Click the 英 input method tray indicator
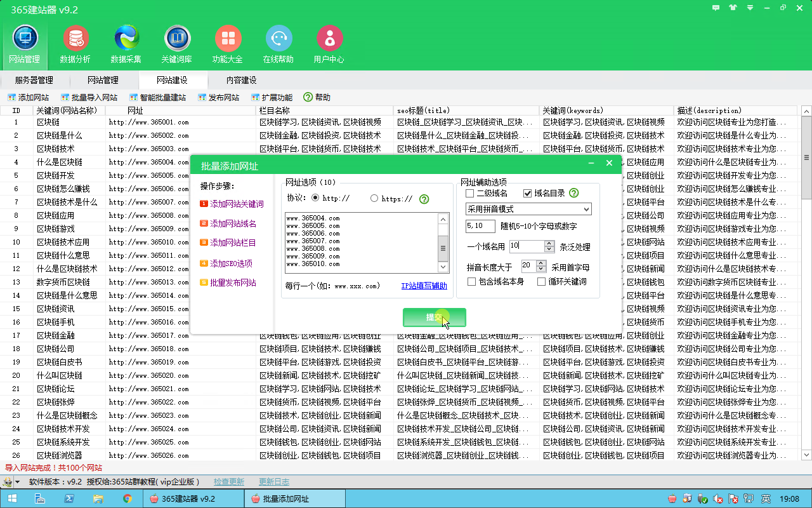812x508 pixels. click(766, 498)
